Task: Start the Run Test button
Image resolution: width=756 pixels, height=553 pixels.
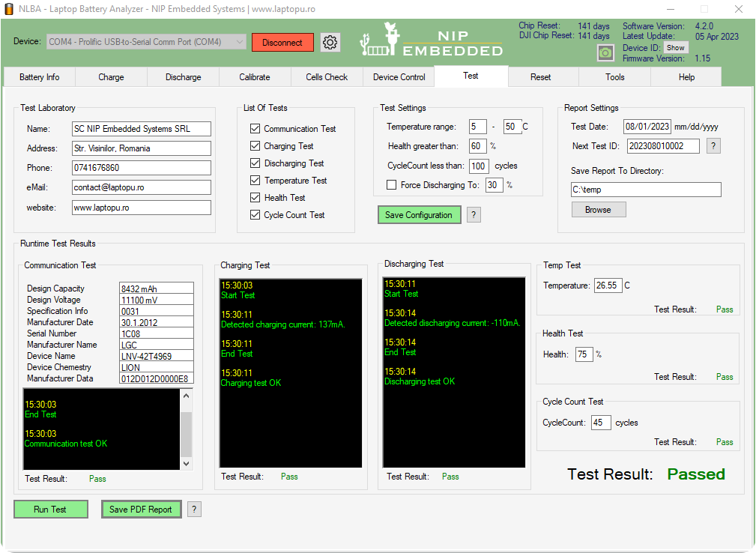Action: 51,509
